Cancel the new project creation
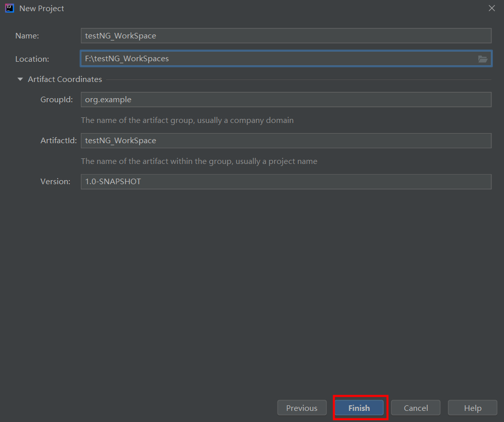The image size is (504, 422). click(x=416, y=407)
